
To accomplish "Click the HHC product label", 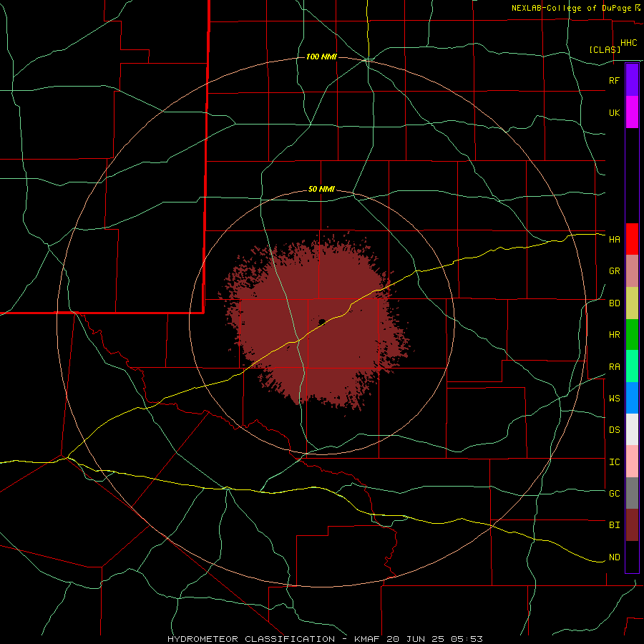I will (629, 43).
